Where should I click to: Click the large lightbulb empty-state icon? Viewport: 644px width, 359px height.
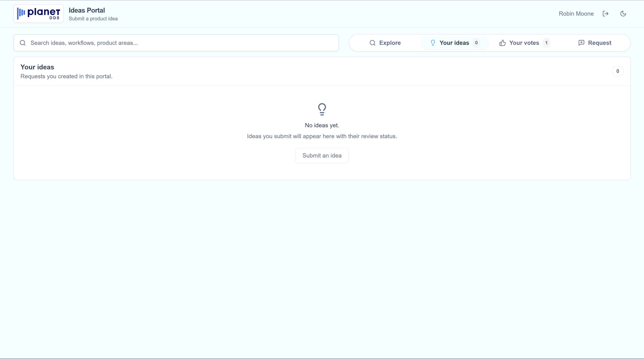[322, 109]
